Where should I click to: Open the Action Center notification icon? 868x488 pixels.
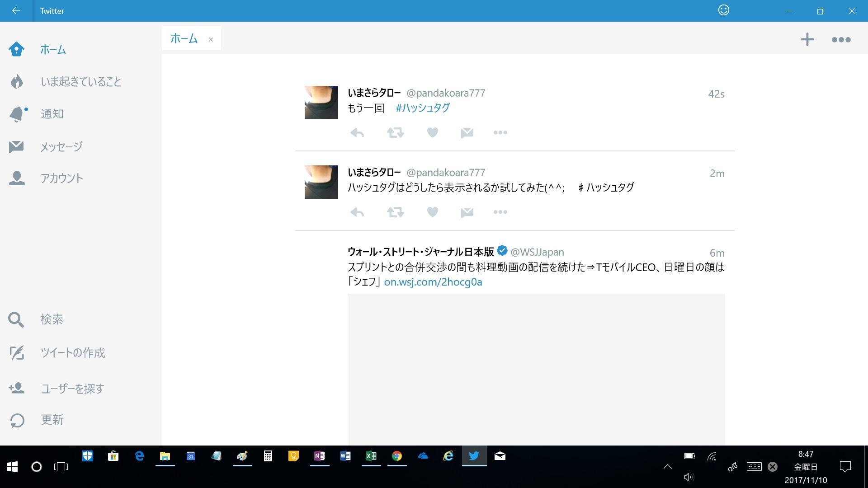click(x=845, y=467)
